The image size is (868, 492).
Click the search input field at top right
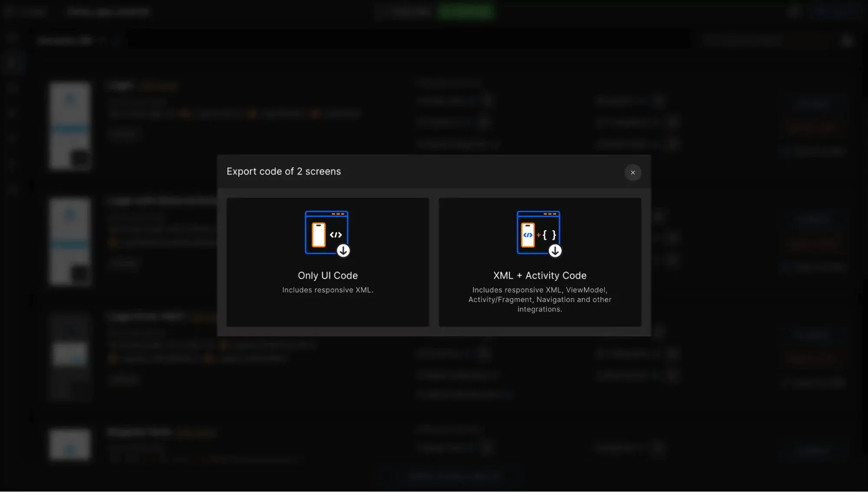point(756,40)
